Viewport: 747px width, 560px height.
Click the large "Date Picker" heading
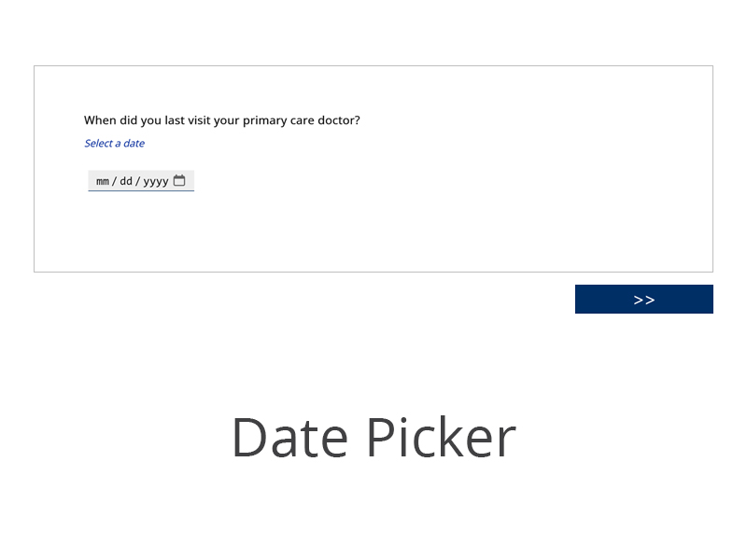[x=373, y=437]
